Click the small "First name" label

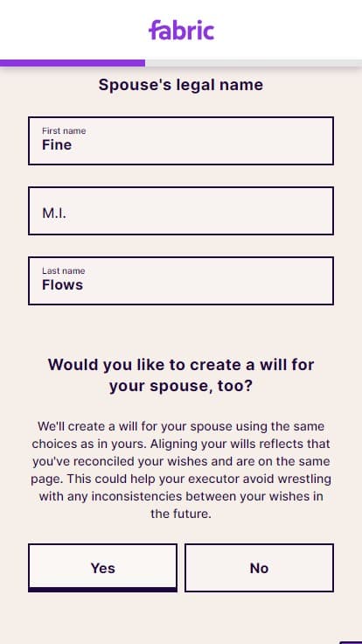[x=64, y=130]
